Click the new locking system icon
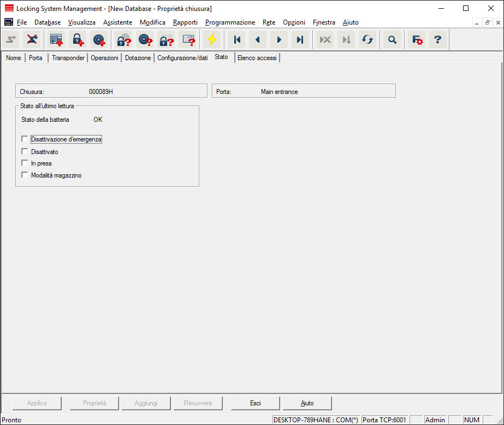Screen dimensions: 504x425 click(x=56, y=40)
